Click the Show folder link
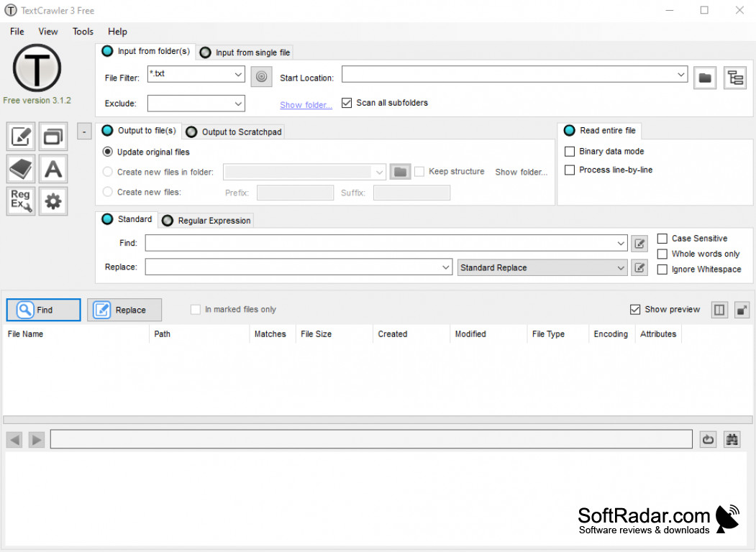The width and height of the screenshot is (756, 552). point(306,105)
